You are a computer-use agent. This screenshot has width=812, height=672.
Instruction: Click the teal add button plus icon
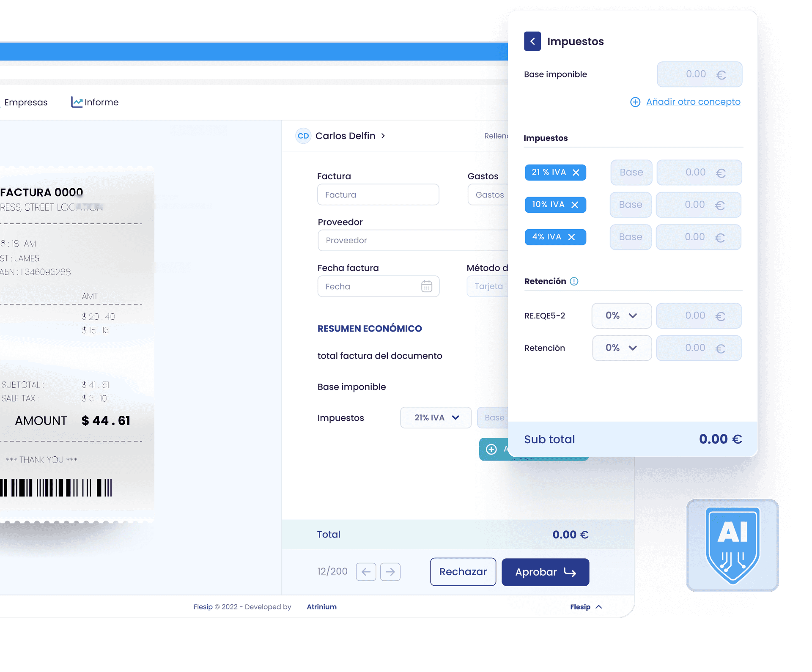point(491,449)
